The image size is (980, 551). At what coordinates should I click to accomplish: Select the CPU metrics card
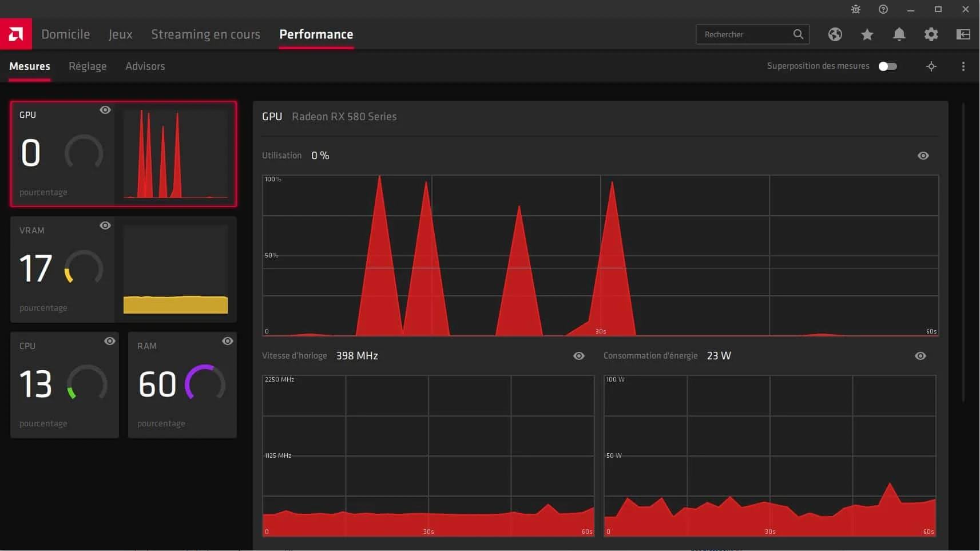[65, 385]
